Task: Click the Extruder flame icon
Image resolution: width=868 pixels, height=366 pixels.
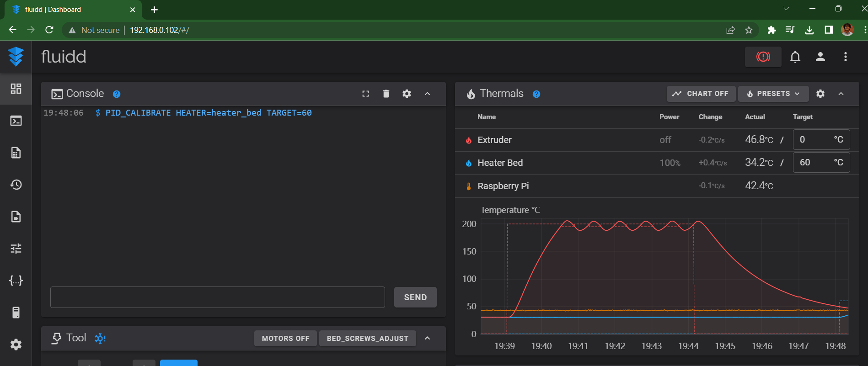Action: coord(469,140)
